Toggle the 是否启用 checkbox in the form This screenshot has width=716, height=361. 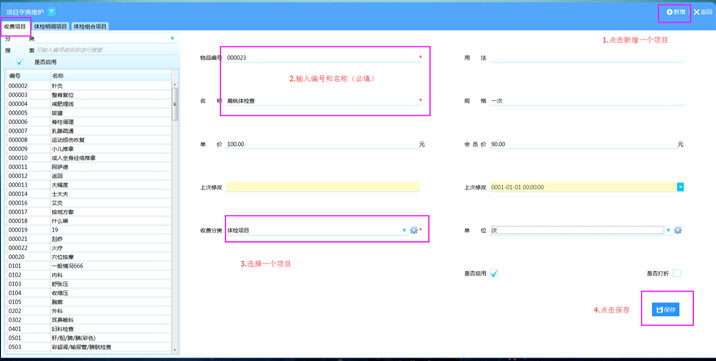tap(494, 273)
